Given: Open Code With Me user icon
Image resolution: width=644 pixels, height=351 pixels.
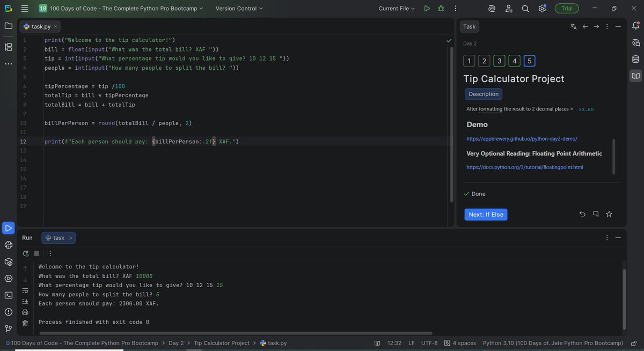Looking at the screenshot, I should pos(509,9).
